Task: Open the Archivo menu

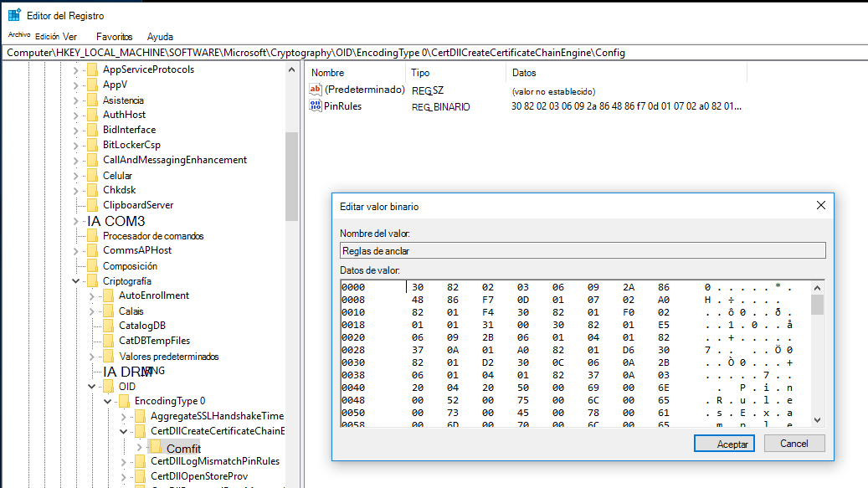Action: click(18, 35)
